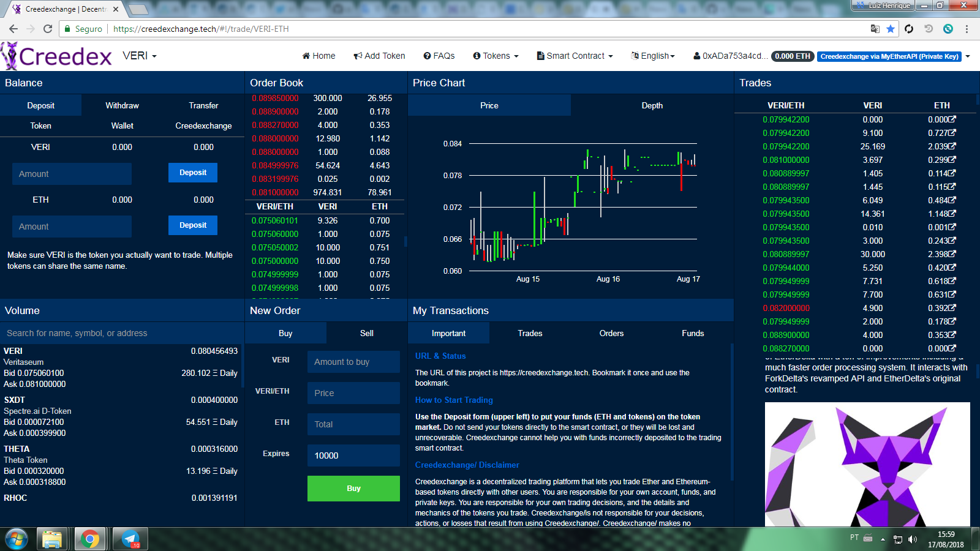Open external link icon for 6.049 VERI trade
This screenshot has height=551, width=980.
[952, 200]
